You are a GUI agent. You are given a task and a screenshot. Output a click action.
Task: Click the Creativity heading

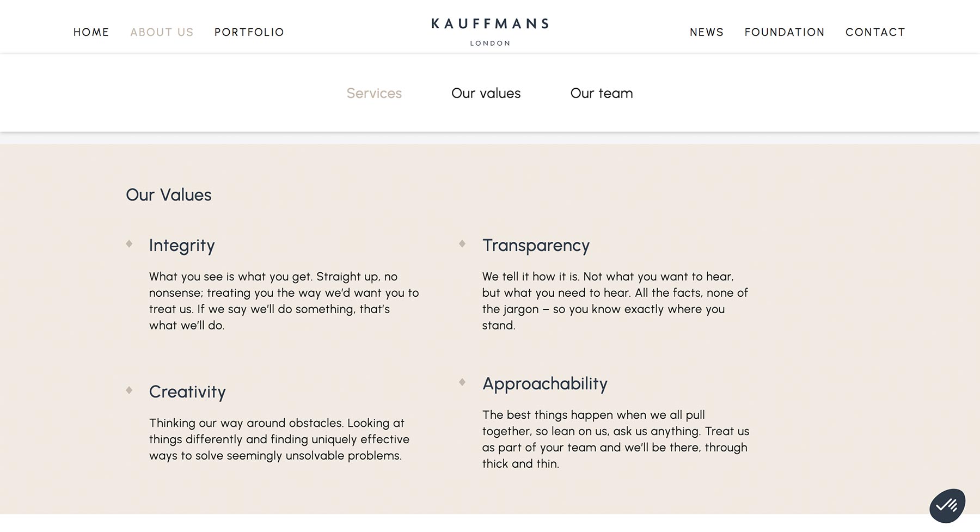pyautogui.click(x=187, y=392)
